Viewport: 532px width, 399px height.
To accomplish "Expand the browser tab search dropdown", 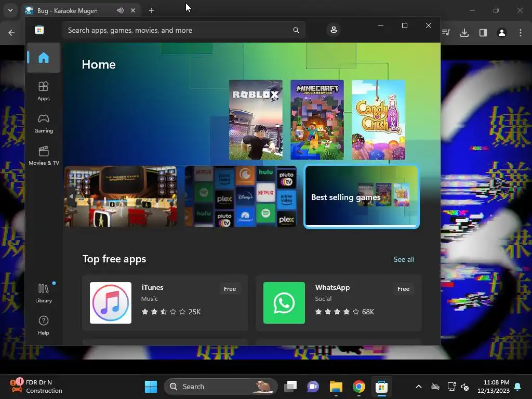I will coord(10,10).
